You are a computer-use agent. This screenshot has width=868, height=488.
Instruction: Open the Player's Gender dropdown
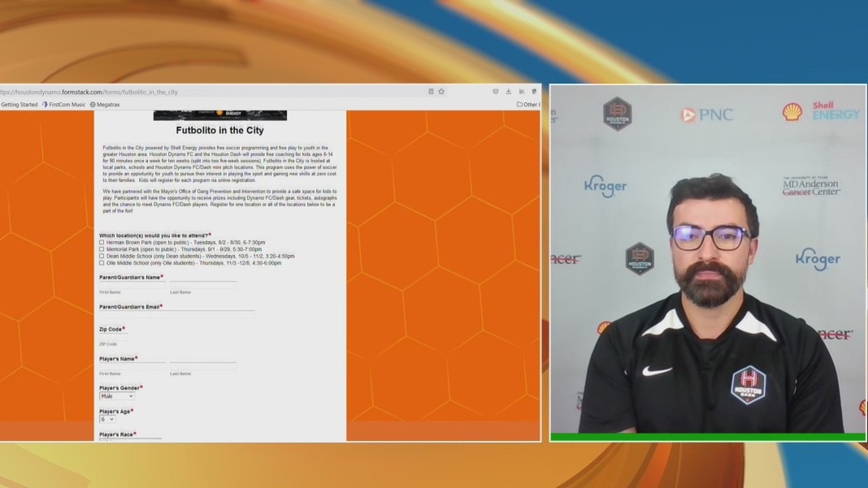[117, 396]
